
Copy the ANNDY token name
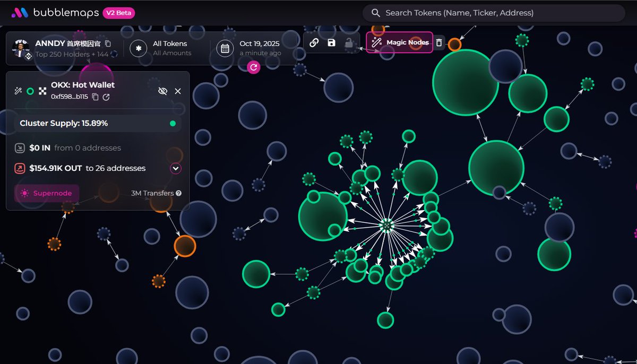108,44
